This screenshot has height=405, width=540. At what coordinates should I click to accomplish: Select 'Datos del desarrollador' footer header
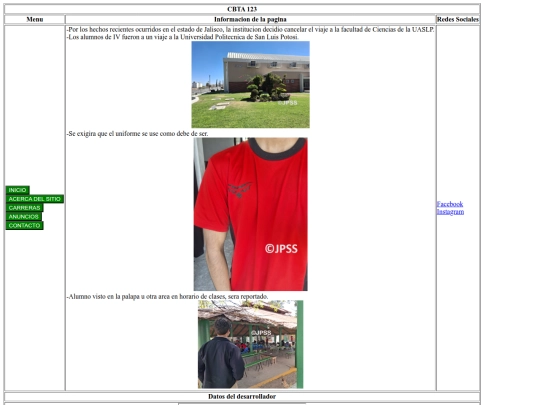[242, 396]
